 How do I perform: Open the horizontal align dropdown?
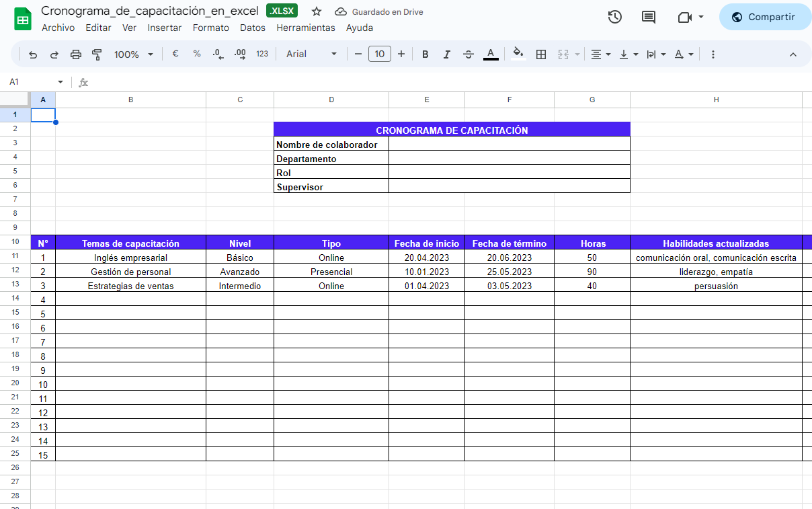600,54
